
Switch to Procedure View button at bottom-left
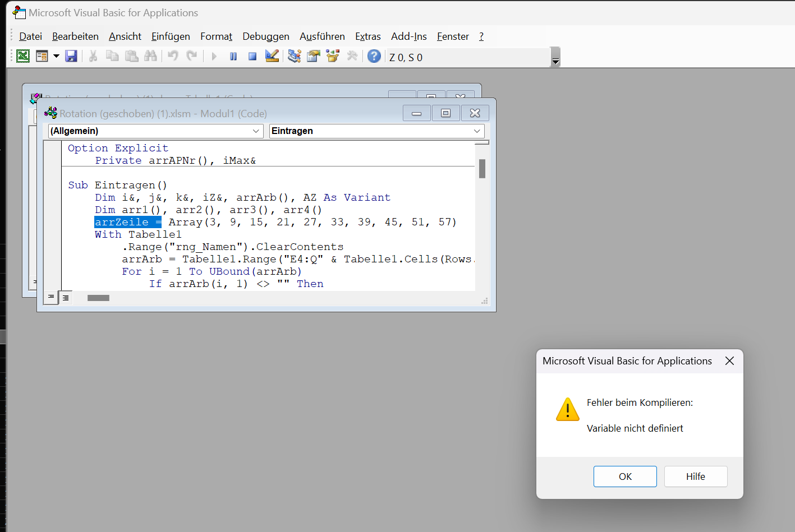pos(51,298)
